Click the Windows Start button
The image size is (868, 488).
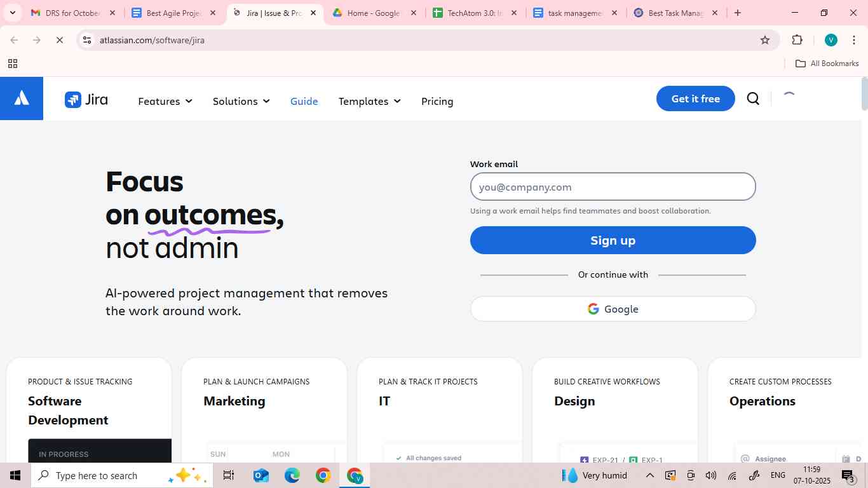(x=14, y=475)
